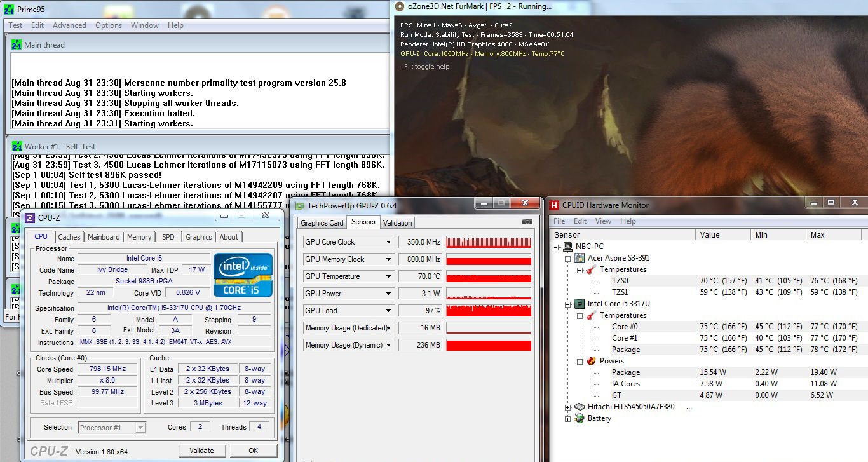Collapse the Powers tree node
868x462 pixels.
coord(580,361)
